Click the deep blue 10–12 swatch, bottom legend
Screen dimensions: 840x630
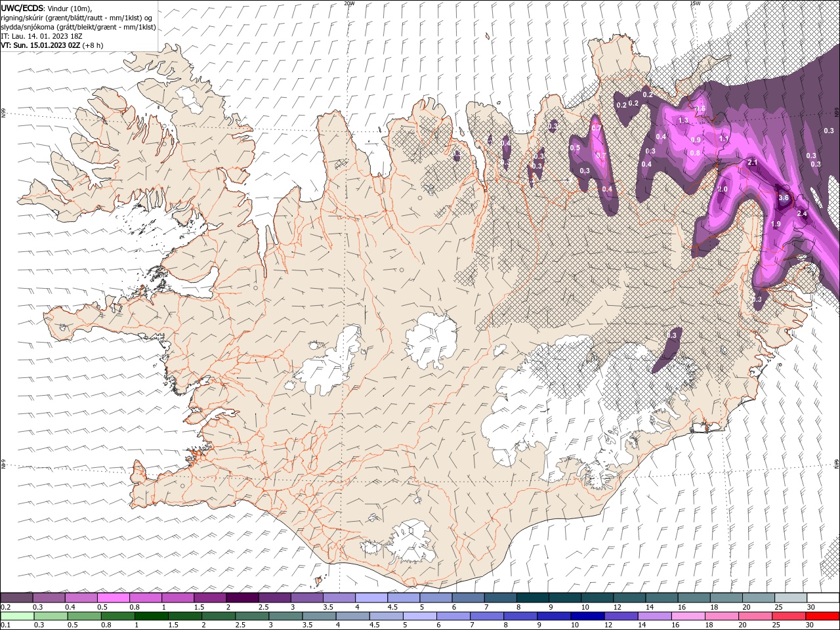587,616
